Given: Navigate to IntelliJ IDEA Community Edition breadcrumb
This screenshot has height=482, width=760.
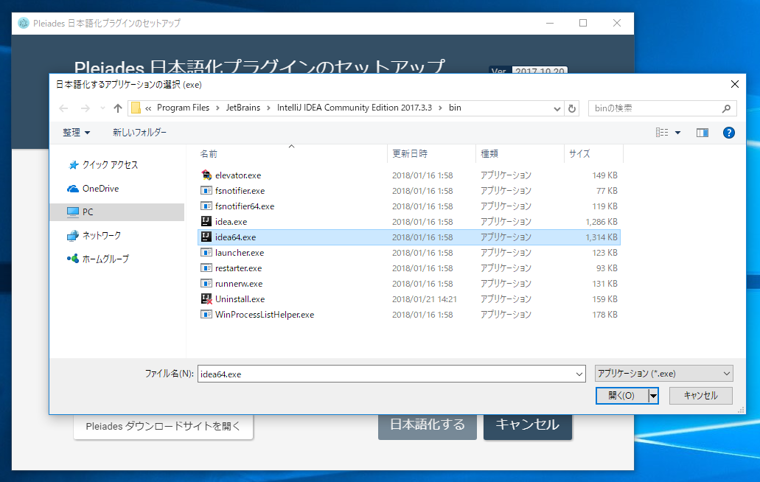Looking at the screenshot, I should [354, 108].
